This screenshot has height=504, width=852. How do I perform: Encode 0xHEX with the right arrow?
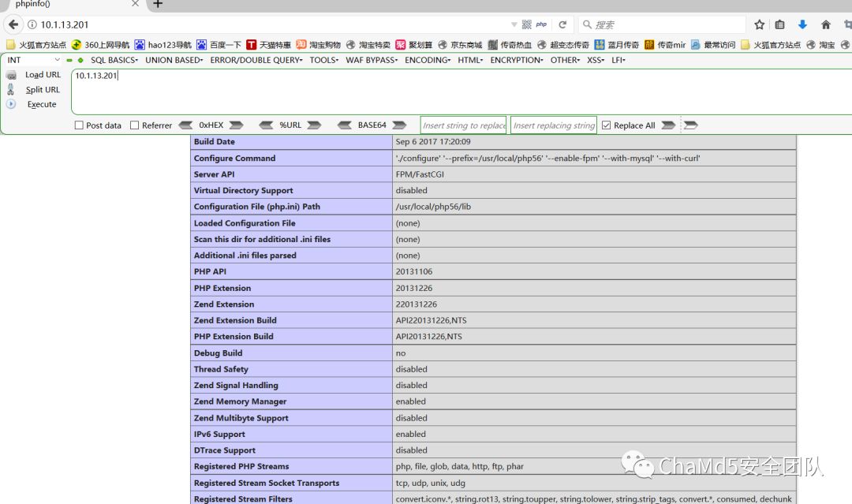(236, 125)
